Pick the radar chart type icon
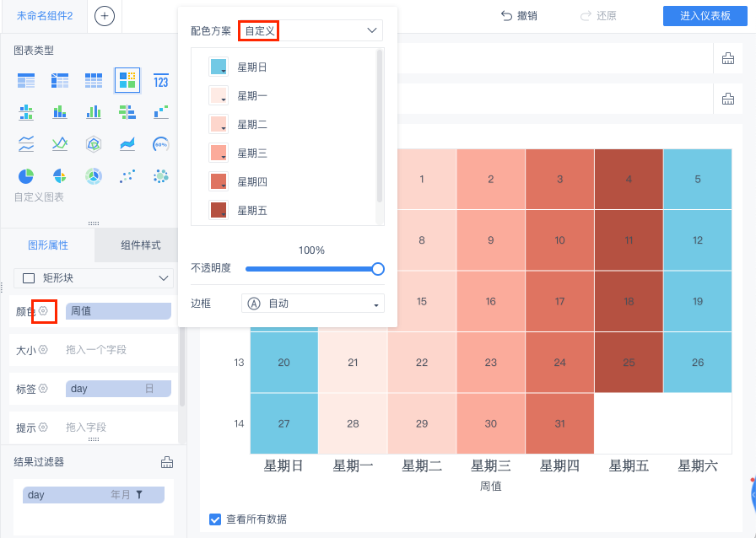 pos(94,144)
